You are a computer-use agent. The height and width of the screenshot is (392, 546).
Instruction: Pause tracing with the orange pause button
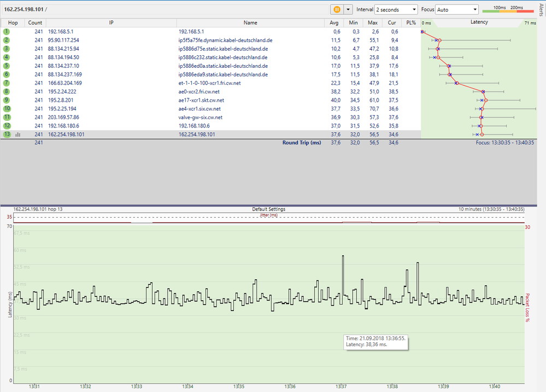(337, 10)
